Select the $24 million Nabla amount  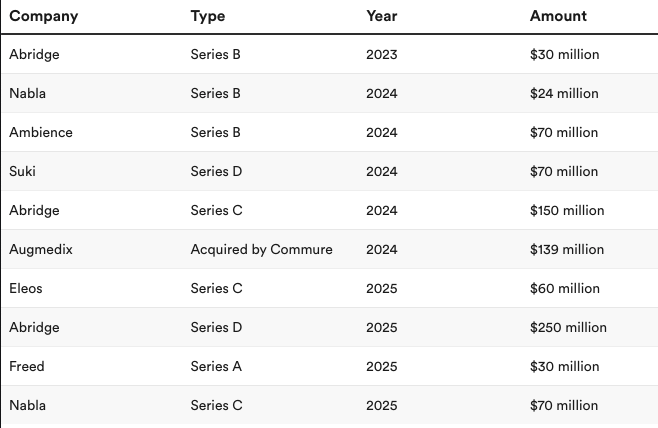pyautogui.click(x=564, y=93)
